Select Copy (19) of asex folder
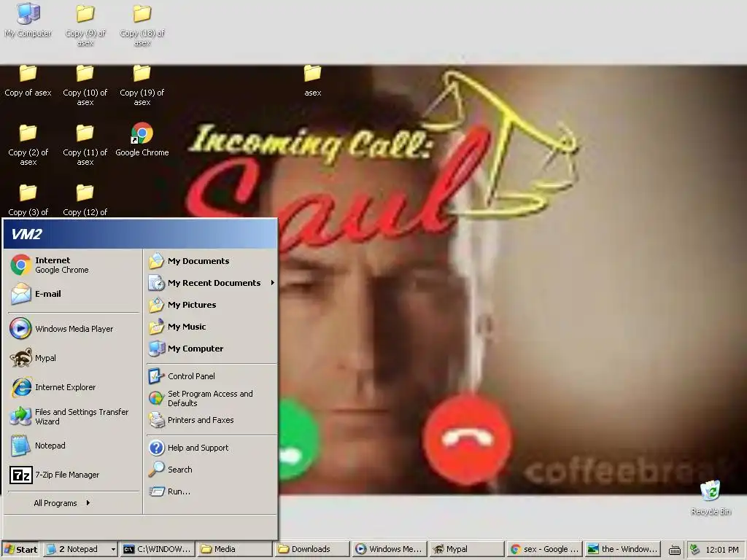Image resolution: width=747 pixels, height=560 pixels. (x=142, y=85)
